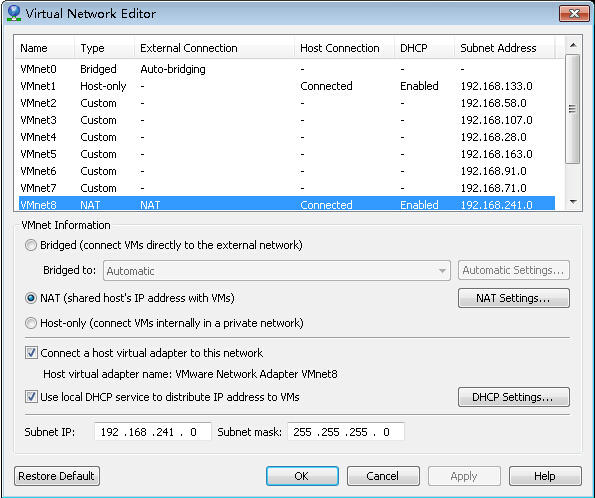
Task: Select the NAT radio option
Action: (x=31, y=298)
